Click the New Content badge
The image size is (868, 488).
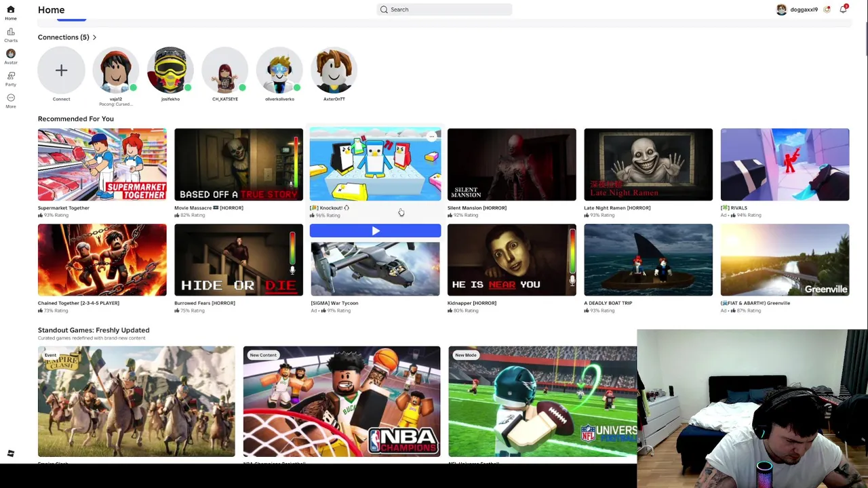pyautogui.click(x=263, y=355)
